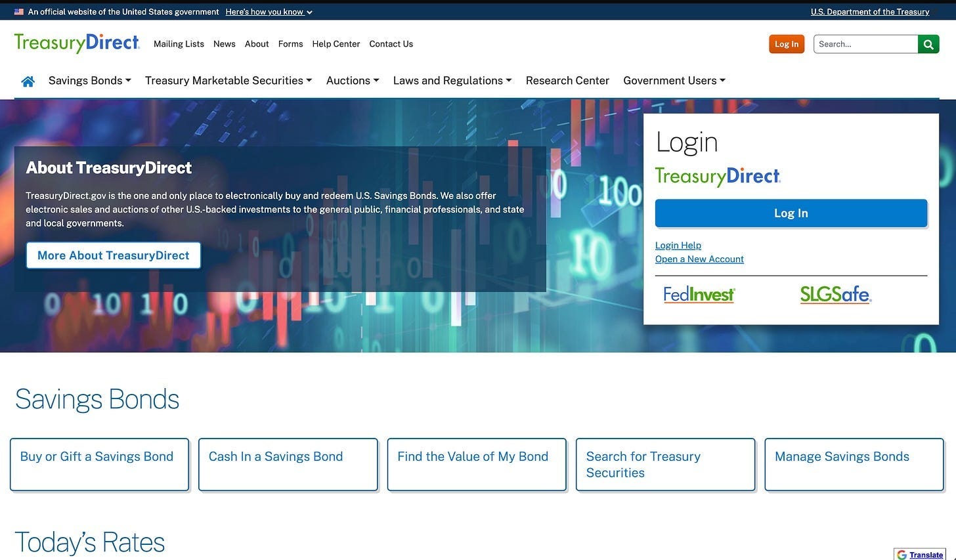Open the Laws and Regulations menu
The width and height of the screenshot is (956, 560).
pos(452,81)
